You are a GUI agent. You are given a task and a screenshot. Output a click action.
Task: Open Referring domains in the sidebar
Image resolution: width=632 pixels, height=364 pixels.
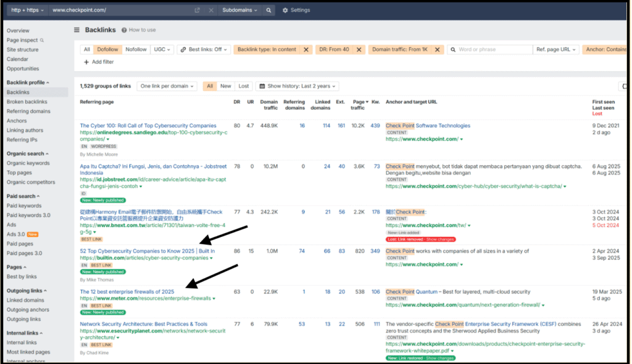click(x=28, y=112)
